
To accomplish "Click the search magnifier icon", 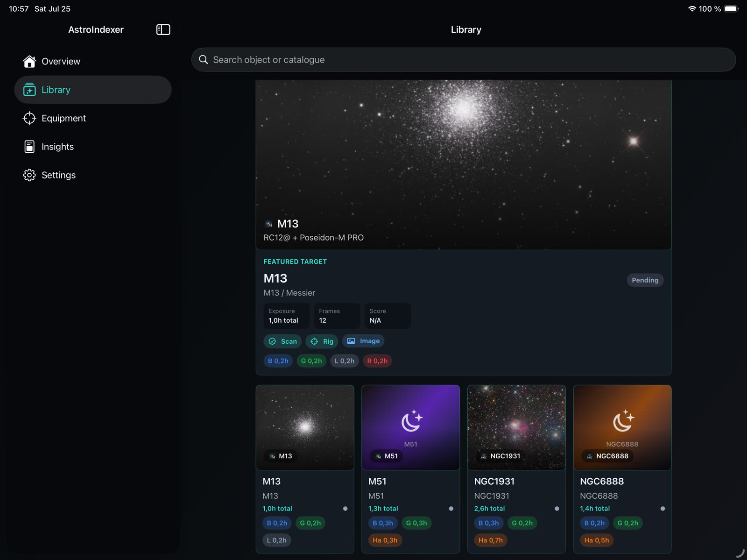I will [204, 59].
